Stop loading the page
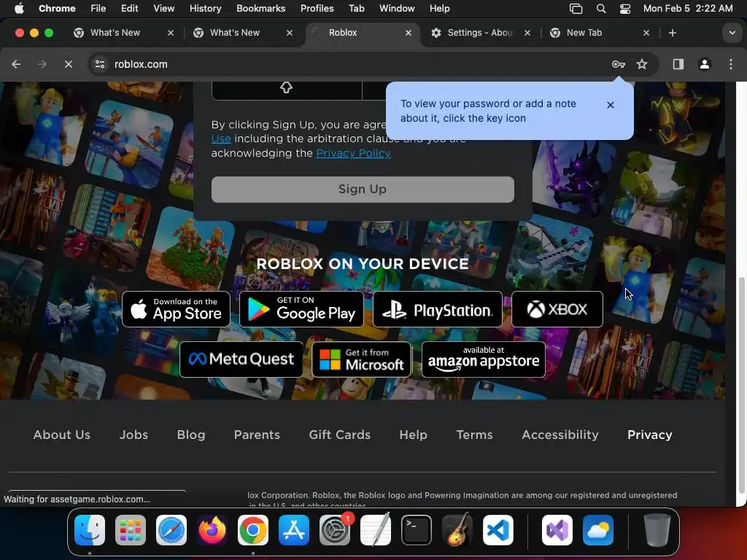Screen dimensions: 747x560 [x=68, y=64]
